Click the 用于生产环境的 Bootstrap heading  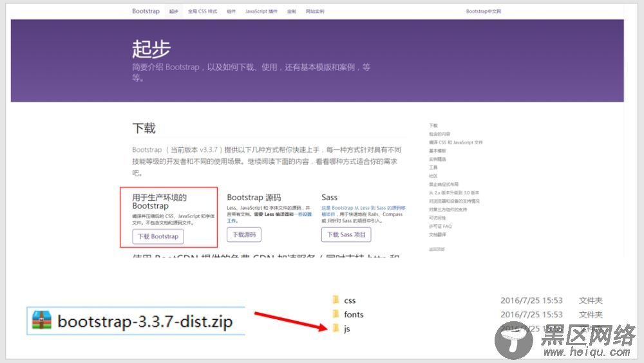coord(159,201)
